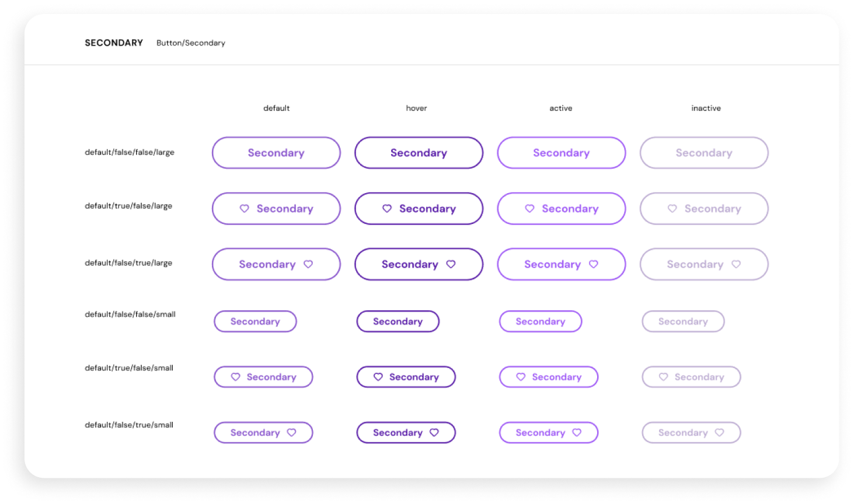854x504 pixels.
Task: Click the hover column header
Action: click(416, 108)
